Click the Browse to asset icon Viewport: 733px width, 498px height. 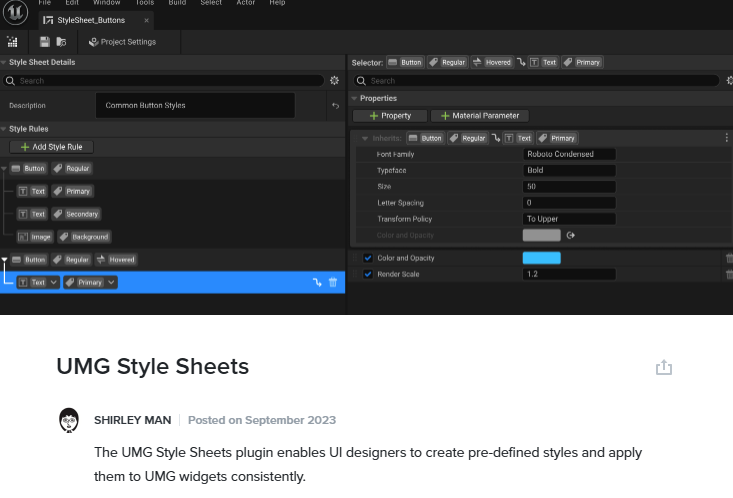pos(62,42)
